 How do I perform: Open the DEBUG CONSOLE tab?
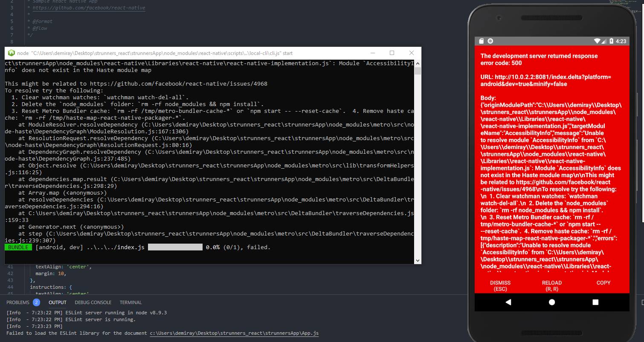tap(93, 302)
